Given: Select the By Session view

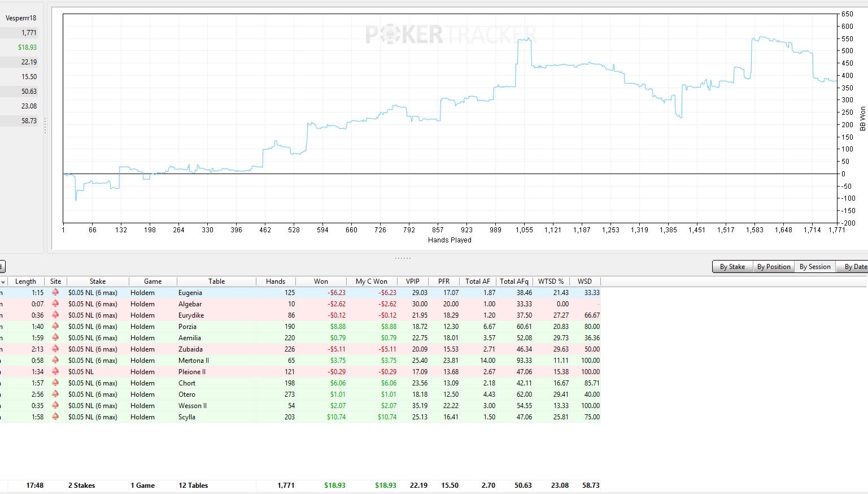Looking at the screenshot, I should click(815, 267).
